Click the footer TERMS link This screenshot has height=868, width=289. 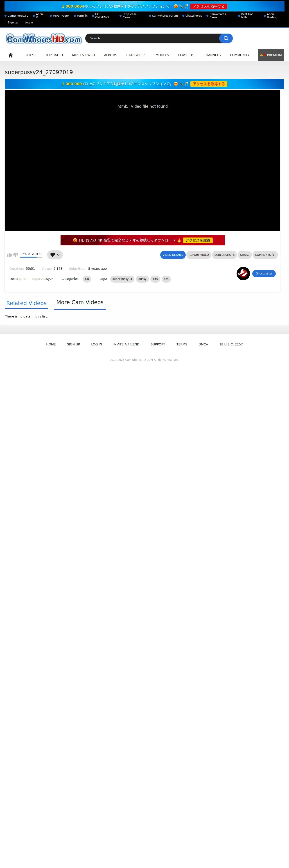click(182, 344)
